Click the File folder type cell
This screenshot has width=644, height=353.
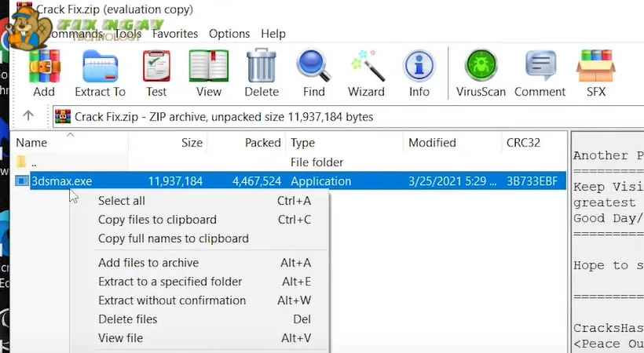click(x=317, y=162)
